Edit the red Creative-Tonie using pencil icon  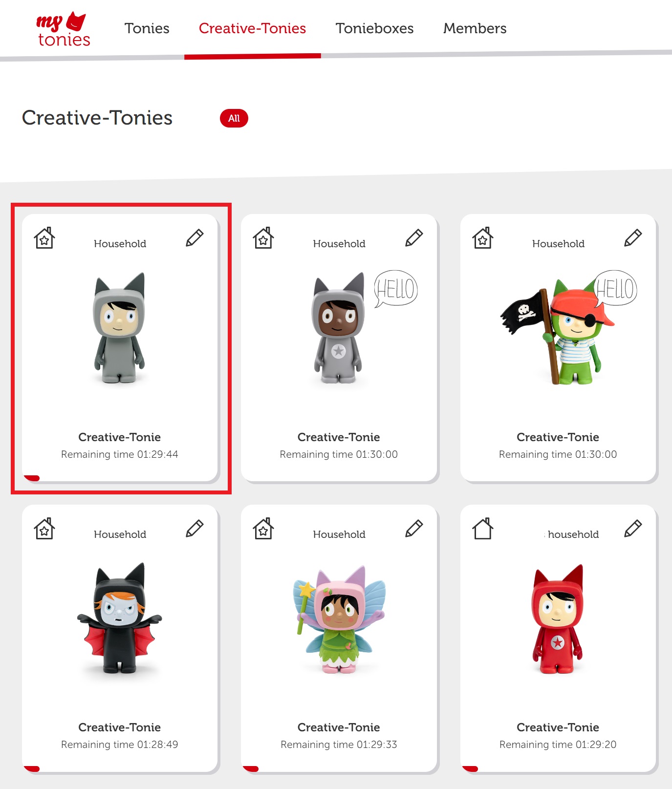click(633, 529)
